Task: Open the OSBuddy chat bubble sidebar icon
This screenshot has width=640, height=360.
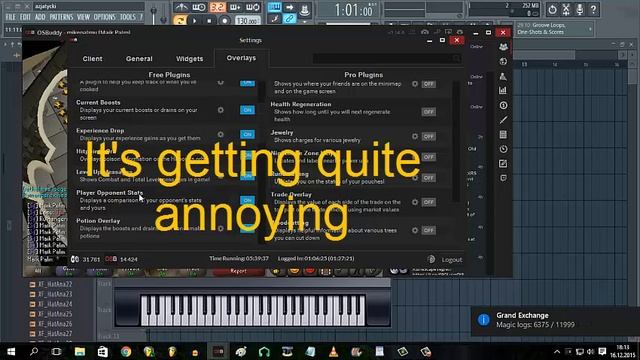Action: (503, 178)
